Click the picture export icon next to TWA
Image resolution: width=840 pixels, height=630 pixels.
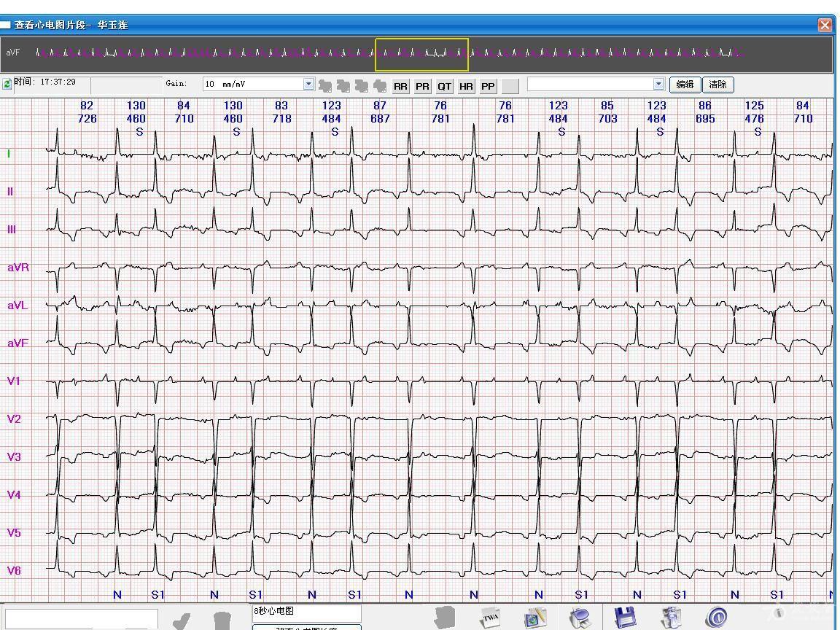535,618
